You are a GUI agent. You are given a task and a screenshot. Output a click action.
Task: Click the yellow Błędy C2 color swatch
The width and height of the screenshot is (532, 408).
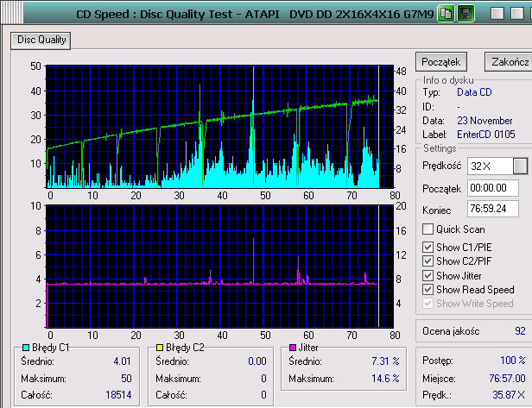pos(160,348)
